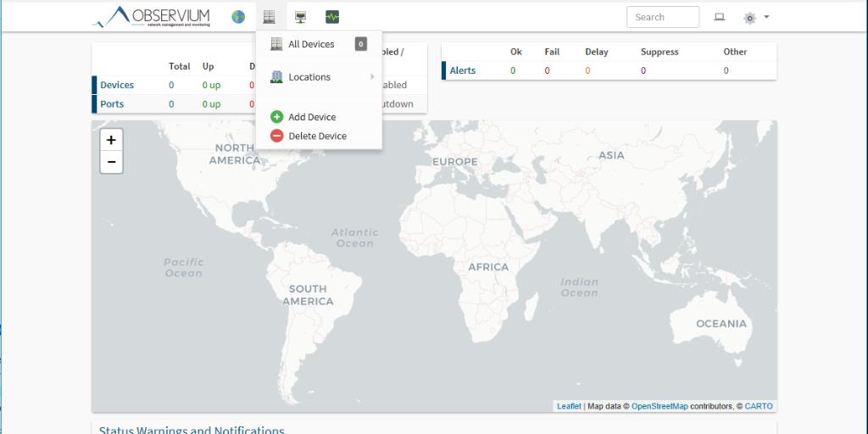Click the 'Suppress' column header

(659, 52)
